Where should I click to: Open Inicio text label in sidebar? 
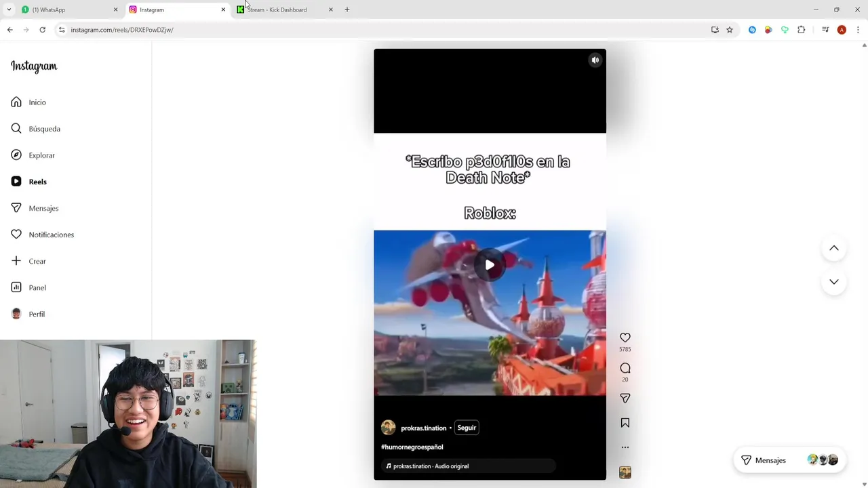pos(37,102)
